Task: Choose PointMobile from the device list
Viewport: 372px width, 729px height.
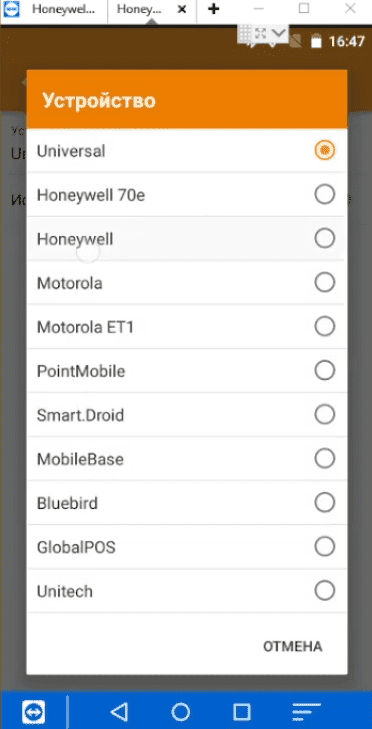Action: [186, 371]
